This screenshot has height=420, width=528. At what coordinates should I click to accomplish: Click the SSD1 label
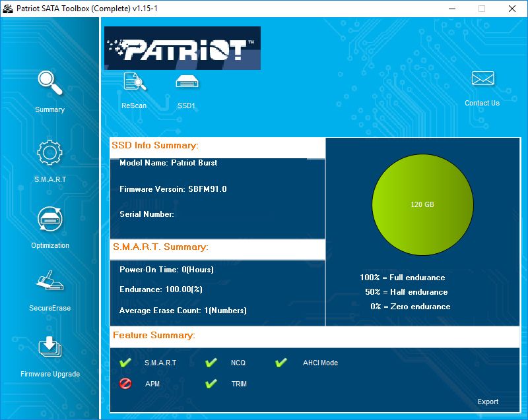[x=187, y=105]
